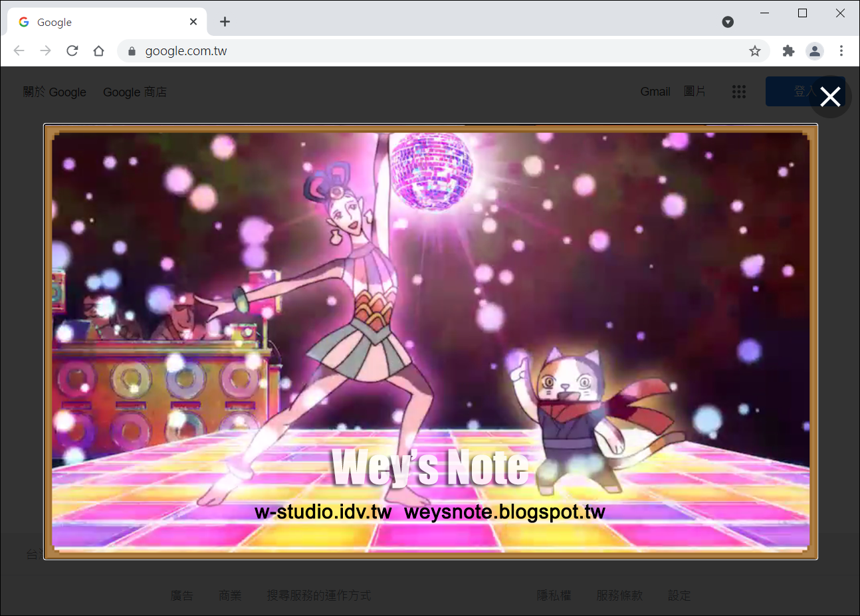The width and height of the screenshot is (860, 616).
Task: Open the Extensions puzzle menu
Action: pyautogui.click(x=788, y=51)
